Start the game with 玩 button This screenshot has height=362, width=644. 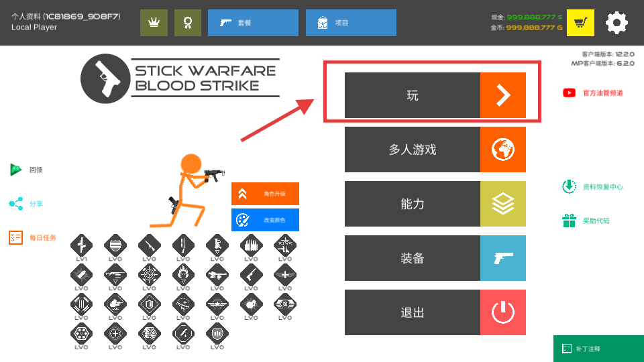435,95
